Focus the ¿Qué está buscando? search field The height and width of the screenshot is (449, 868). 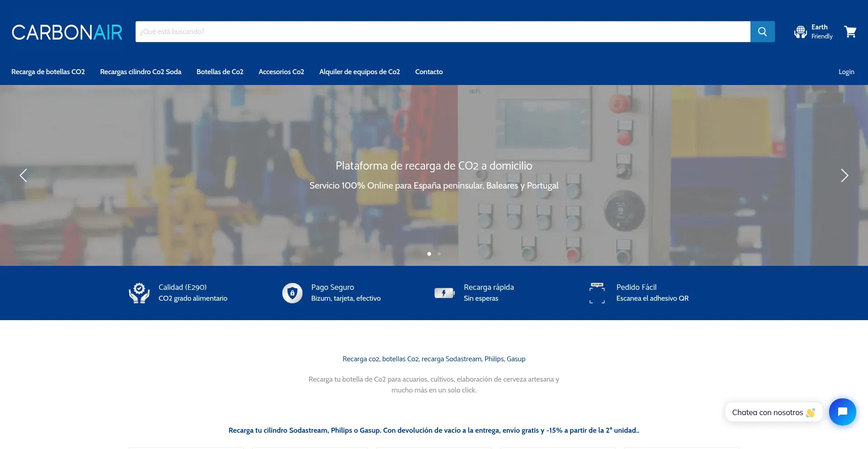(x=443, y=32)
